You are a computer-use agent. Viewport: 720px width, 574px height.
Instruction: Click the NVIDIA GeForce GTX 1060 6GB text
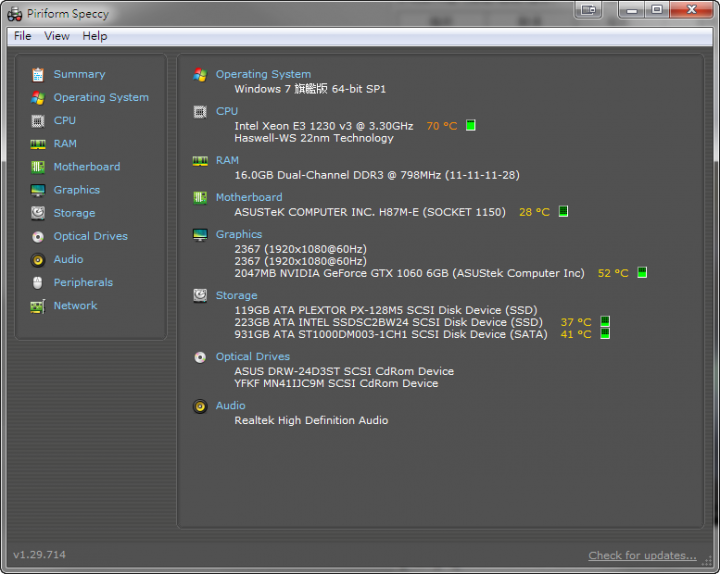[409, 273]
